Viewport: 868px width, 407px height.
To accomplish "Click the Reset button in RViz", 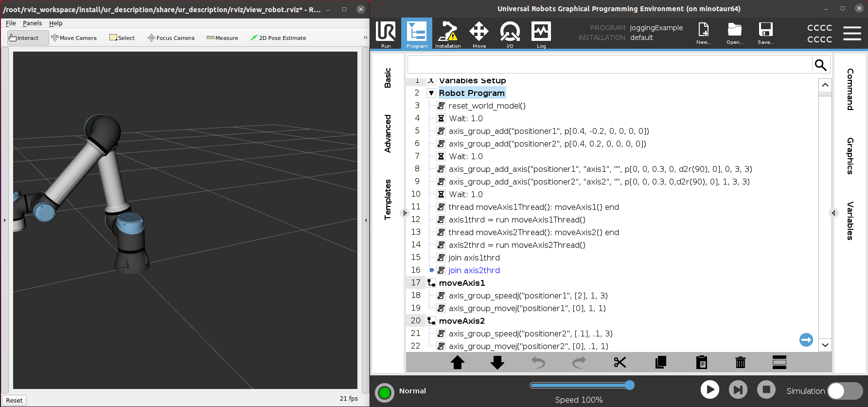I will coord(14,400).
